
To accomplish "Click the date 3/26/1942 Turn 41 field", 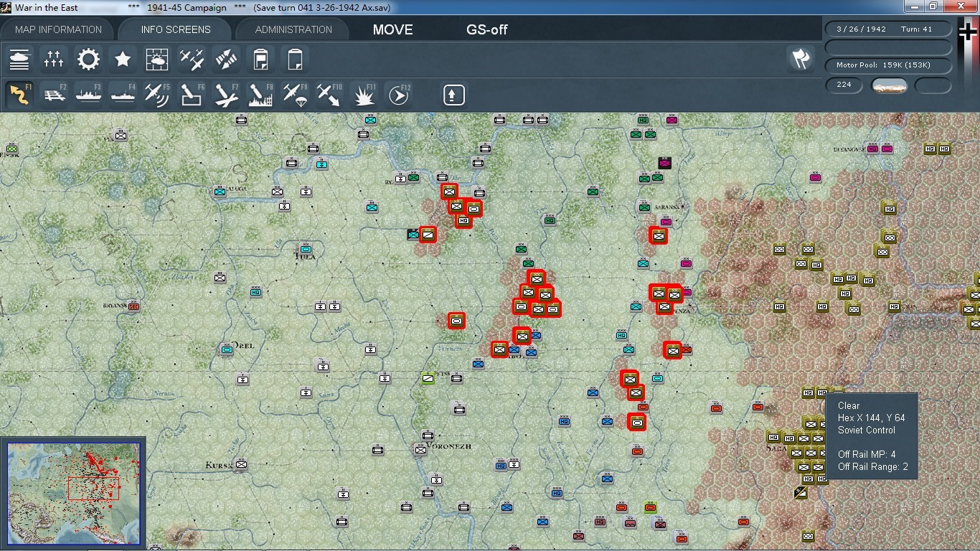I will 888,29.
